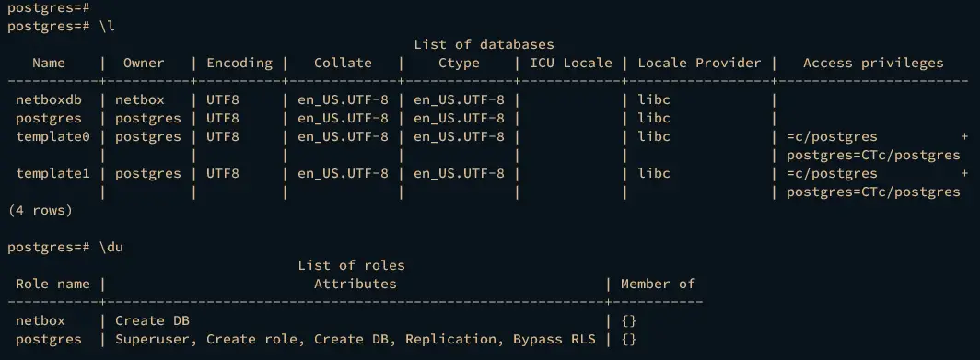Click the ICU Locale column header
This screenshot has width=980, height=360.
pyautogui.click(x=571, y=63)
